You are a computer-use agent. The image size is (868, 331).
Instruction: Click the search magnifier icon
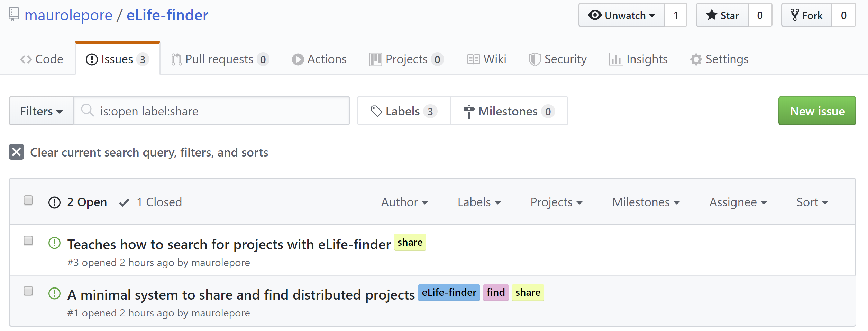[87, 111]
